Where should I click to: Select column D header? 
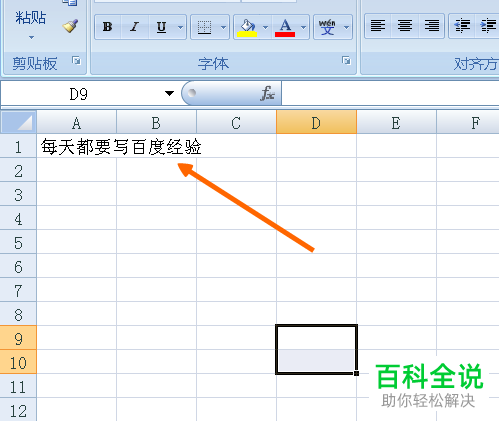tap(316, 123)
